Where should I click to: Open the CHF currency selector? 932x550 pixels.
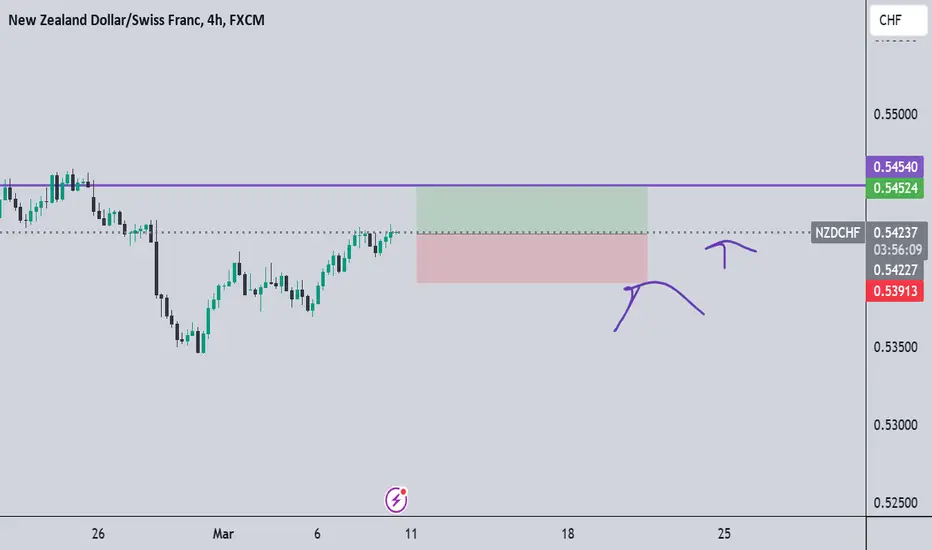(x=898, y=20)
